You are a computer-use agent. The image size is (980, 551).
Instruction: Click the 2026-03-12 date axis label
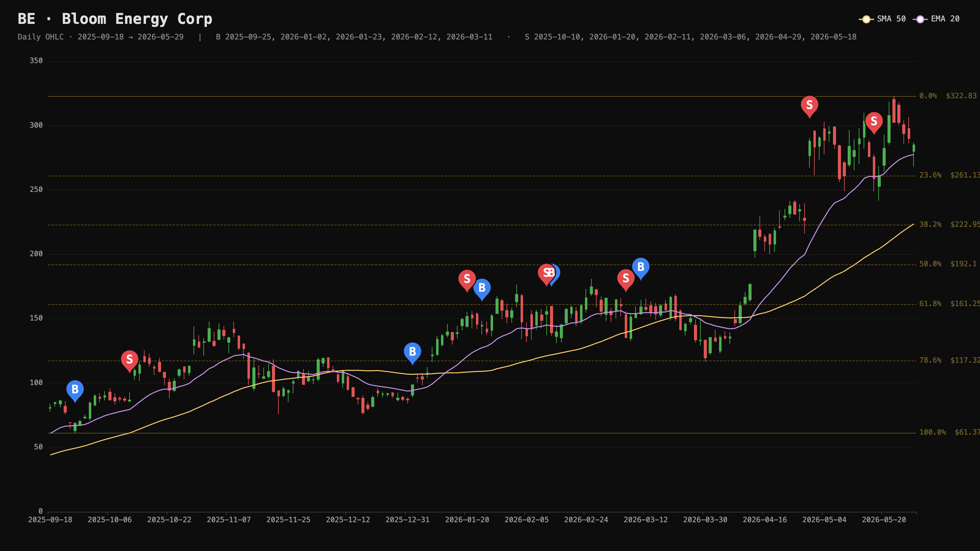point(646,520)
